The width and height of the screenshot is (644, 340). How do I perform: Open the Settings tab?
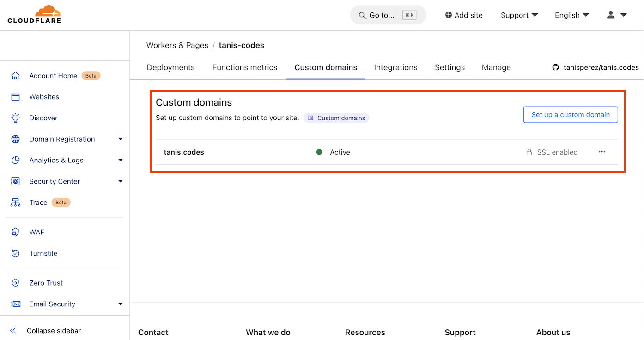coord(449,67)
